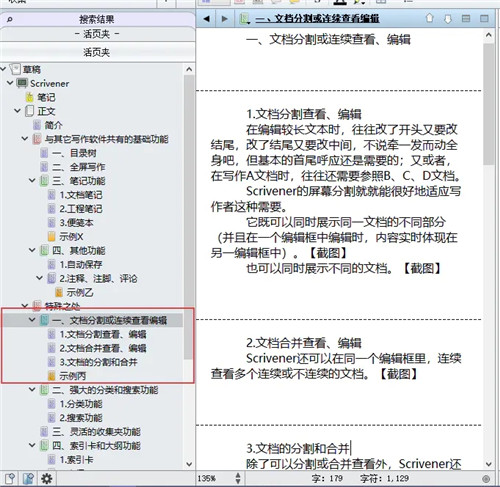The height and width of the screenshot is (487, 500).
Task: Split the editor horizontally from the header icon
Action: click(466, 19)
